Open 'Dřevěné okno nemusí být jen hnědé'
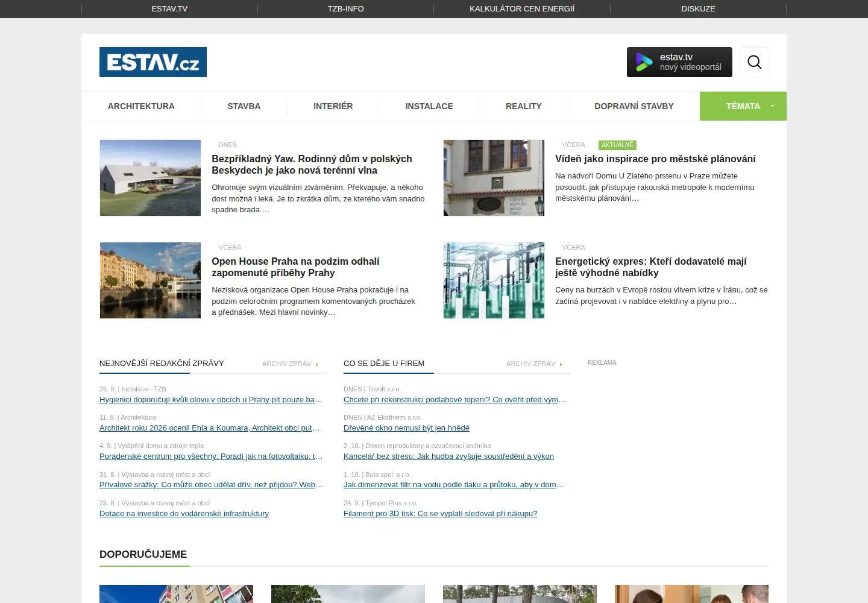 click(x=406, y=428)
